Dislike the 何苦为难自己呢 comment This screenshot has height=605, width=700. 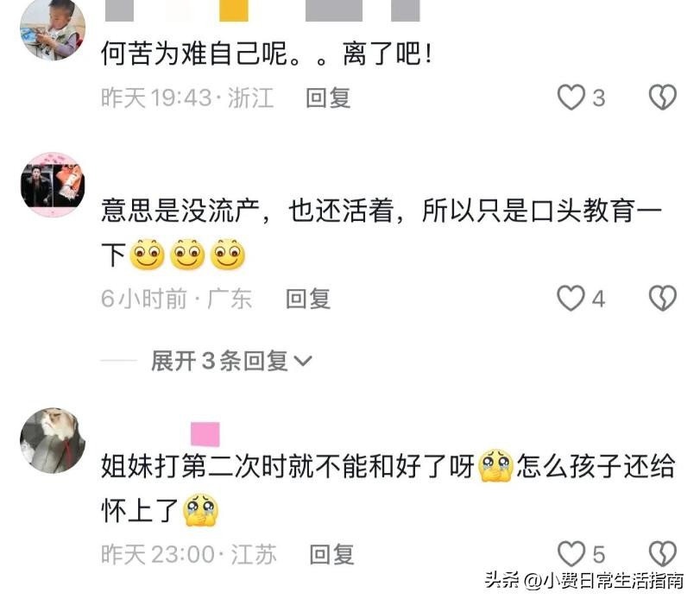(x=663, y=98)
